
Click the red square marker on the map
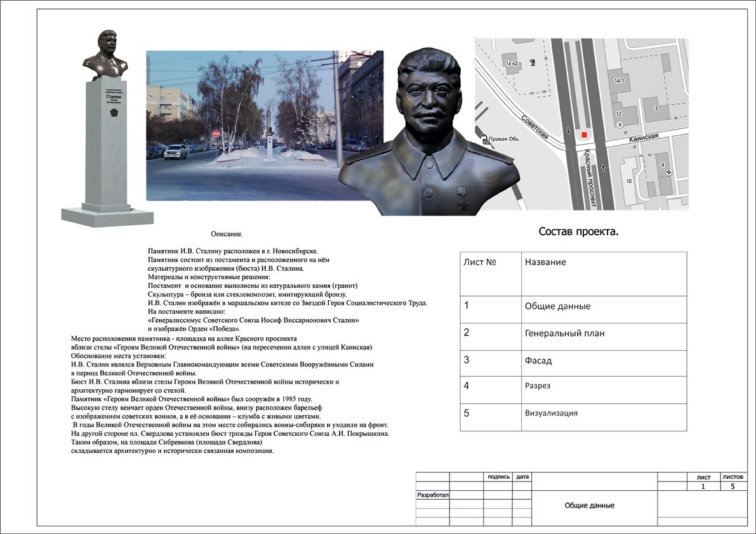tap(584, 134)
